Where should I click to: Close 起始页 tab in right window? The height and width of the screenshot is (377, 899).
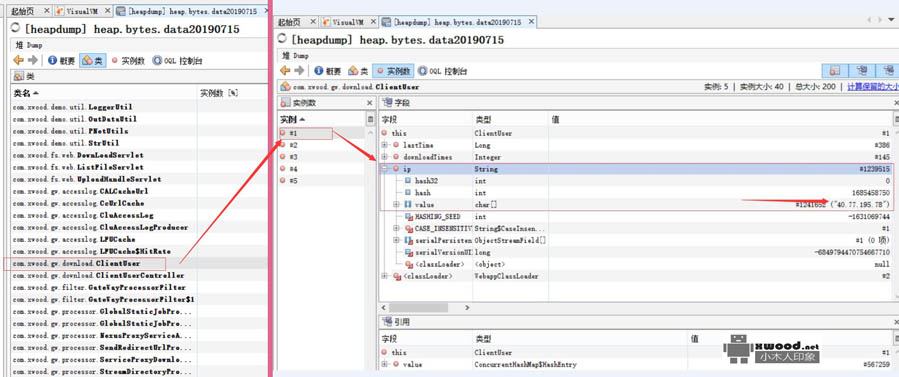312,22
